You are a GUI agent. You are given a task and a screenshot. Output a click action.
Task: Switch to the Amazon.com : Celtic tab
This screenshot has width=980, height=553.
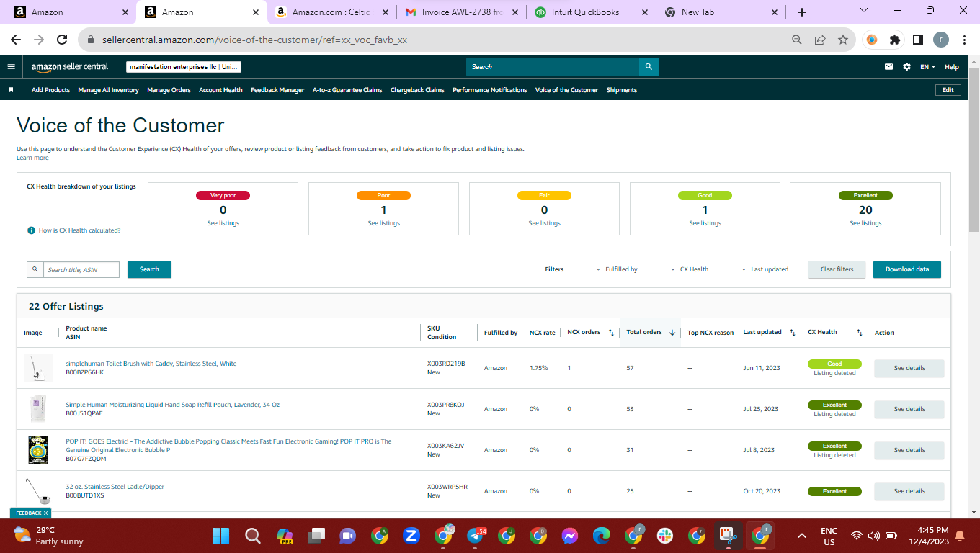331,12
